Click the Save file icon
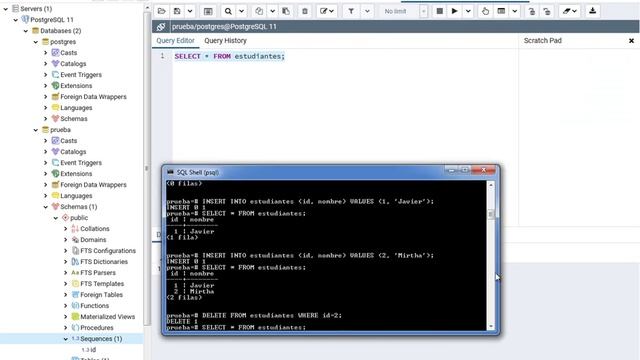640x360 pixels. pos(177,11)
